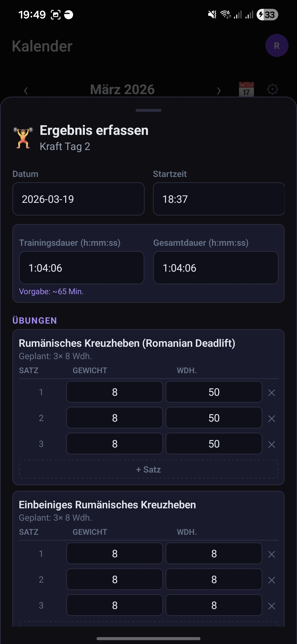
Task: Open calendar settings gear
Action: pyautogui.click(x=273, y=89)
